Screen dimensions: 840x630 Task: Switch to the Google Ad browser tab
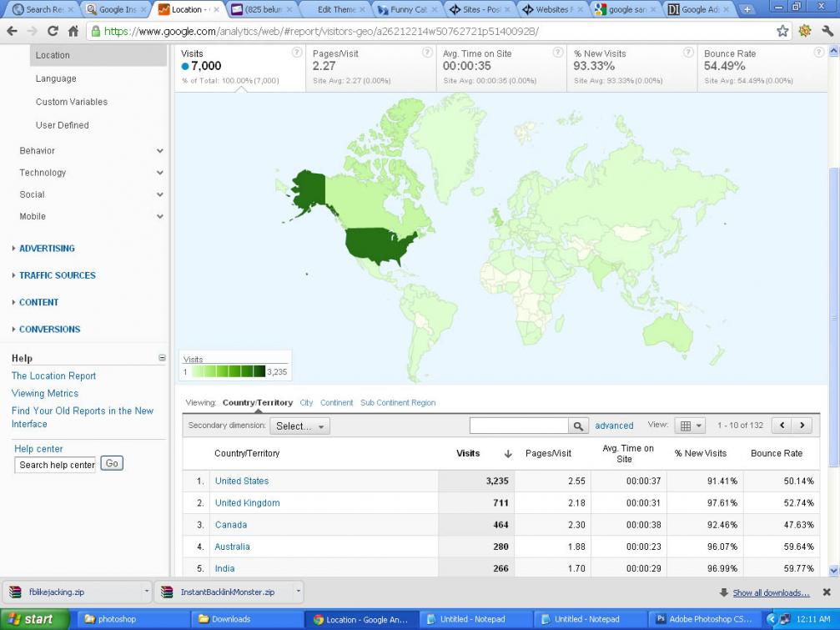point(697,10)
